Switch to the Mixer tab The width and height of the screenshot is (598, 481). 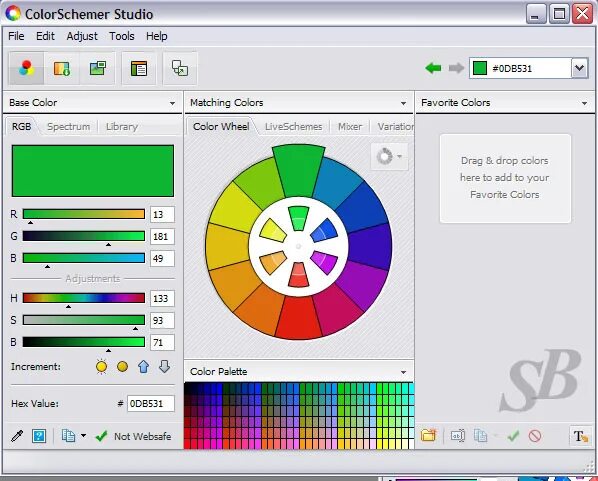[x=350, y=127]
